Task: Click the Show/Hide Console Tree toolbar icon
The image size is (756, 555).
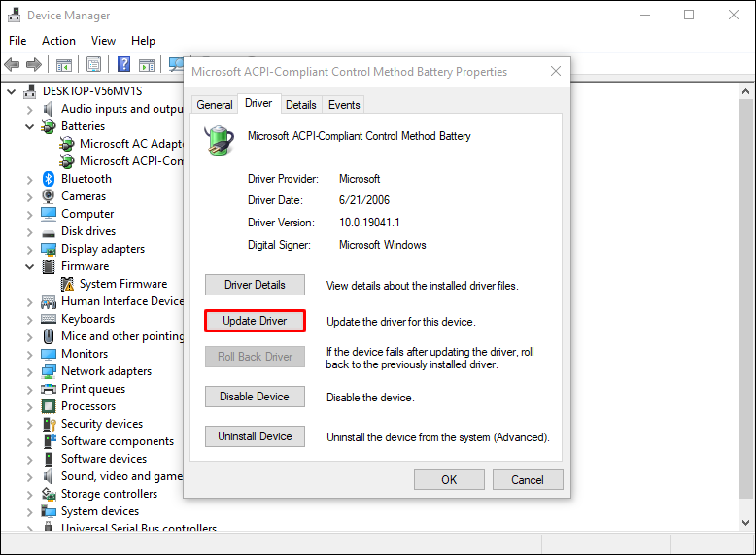Action: (64, 64)
